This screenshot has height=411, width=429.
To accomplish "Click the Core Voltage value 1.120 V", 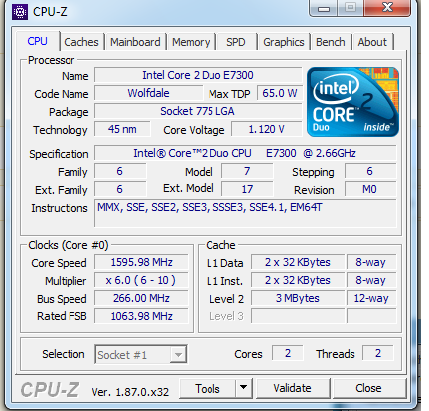I will 266,129.
